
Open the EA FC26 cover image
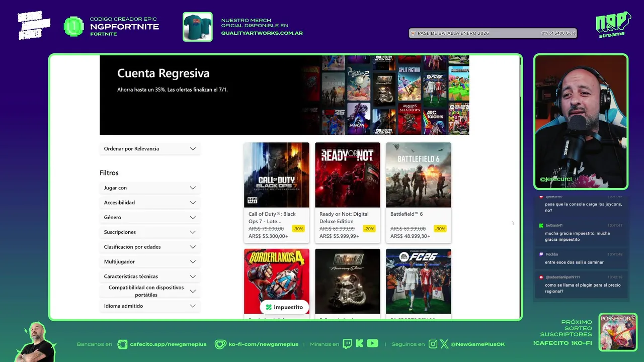click(419, 281)
